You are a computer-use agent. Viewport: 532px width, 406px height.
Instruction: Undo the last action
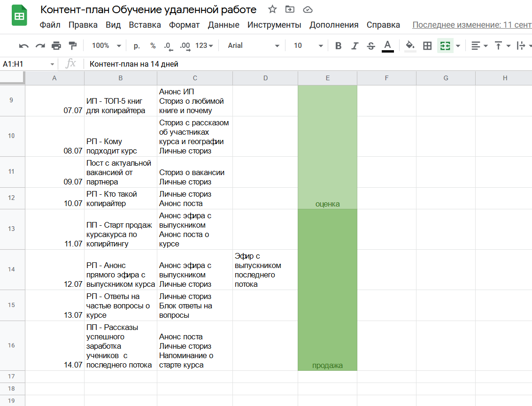click(23, 46)
